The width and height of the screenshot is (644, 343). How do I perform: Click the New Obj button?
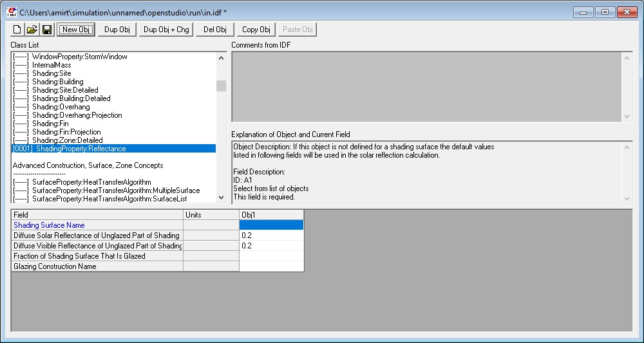76,30
